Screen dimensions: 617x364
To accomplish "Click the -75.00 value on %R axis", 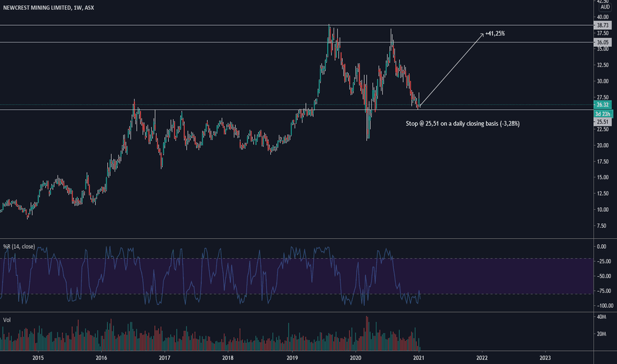I will [604, 291].
